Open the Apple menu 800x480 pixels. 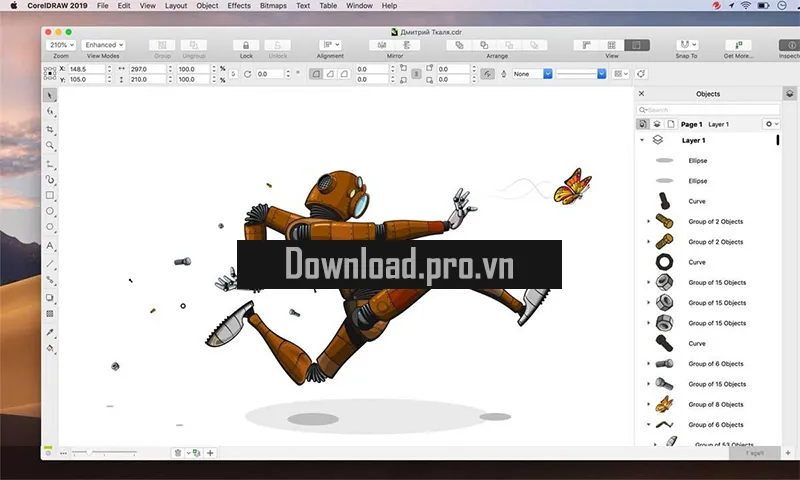coord(14,6)
